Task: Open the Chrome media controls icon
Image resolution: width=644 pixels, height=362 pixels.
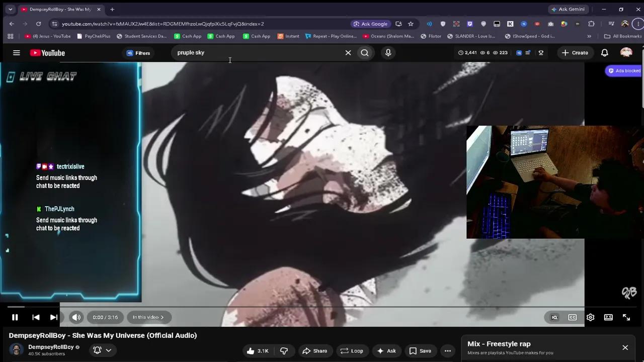Action: [611, 24]
